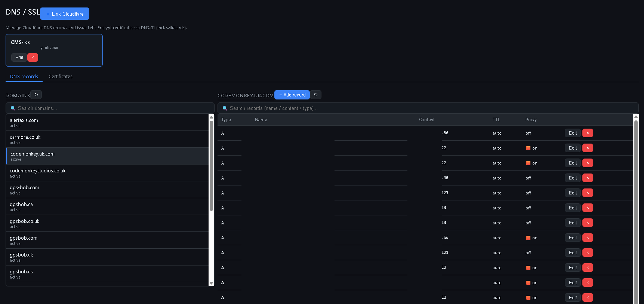Edit the bottommost record with content 22
This screenshot has height=304, width=644.
point(573,298)
